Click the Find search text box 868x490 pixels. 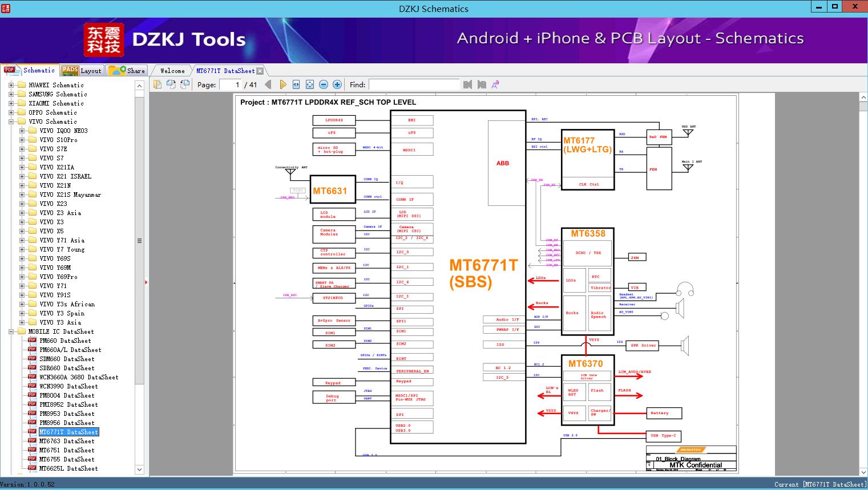click(414, 84)
